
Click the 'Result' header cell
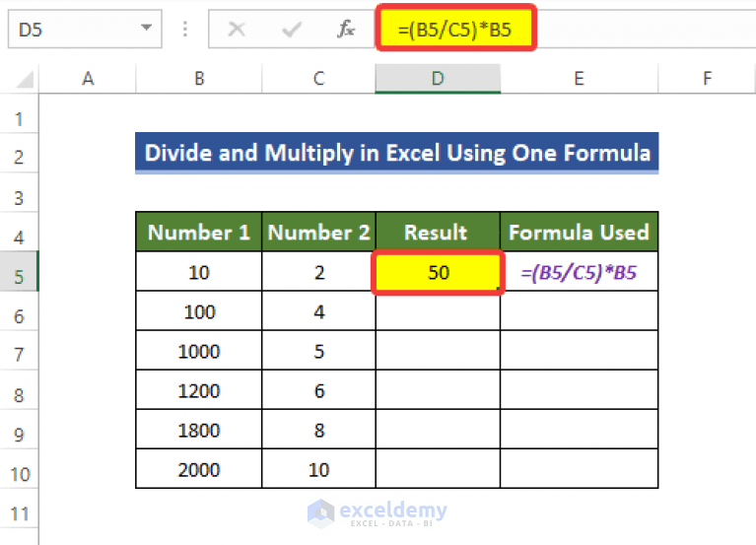[438, 232]
